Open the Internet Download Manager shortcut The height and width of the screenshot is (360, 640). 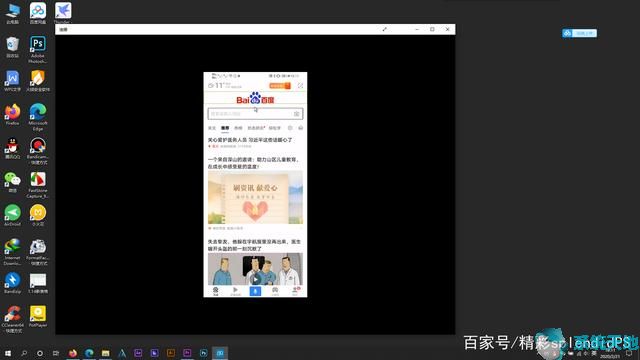click(12, 252)
